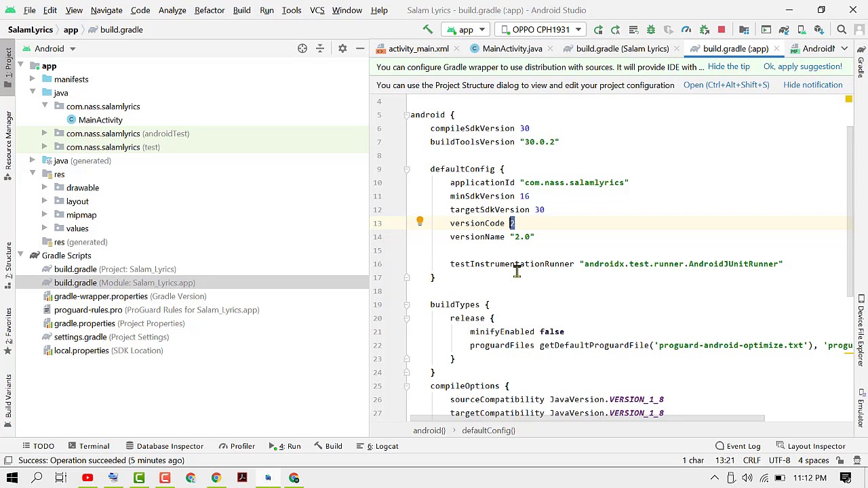Click the Make Project hammer icon
The height and width of the screenshot is (488, 868).
tap(428, 30)
